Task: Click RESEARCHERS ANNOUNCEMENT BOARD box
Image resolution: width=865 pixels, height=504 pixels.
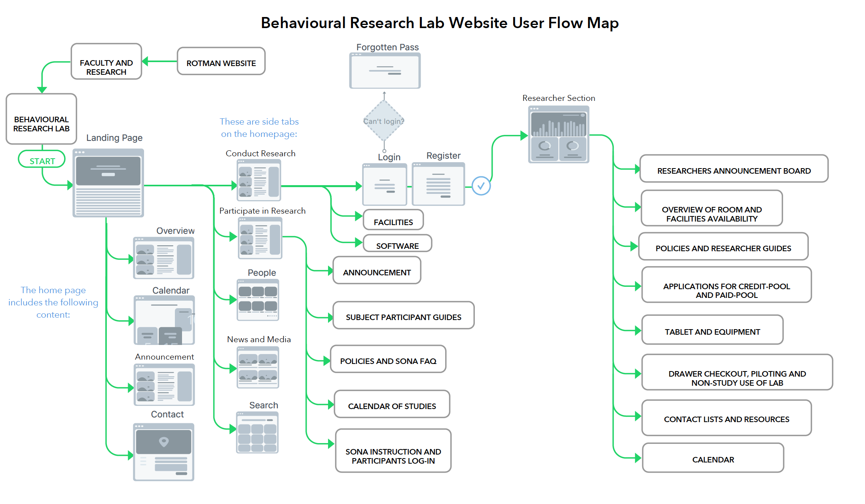Action: point(734,169)
